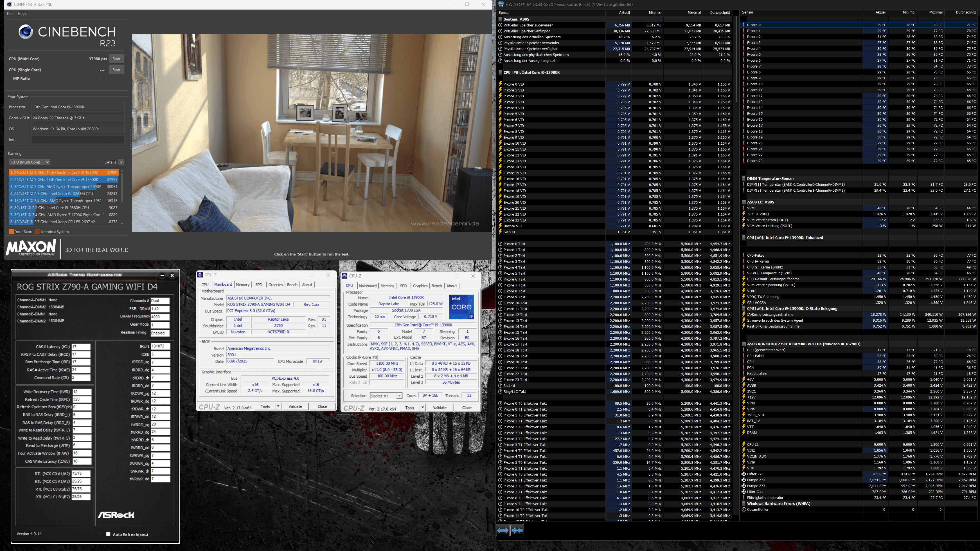
Task: Click the Intel Core i9 logo in CPU-Z
Action: [461, 306]
